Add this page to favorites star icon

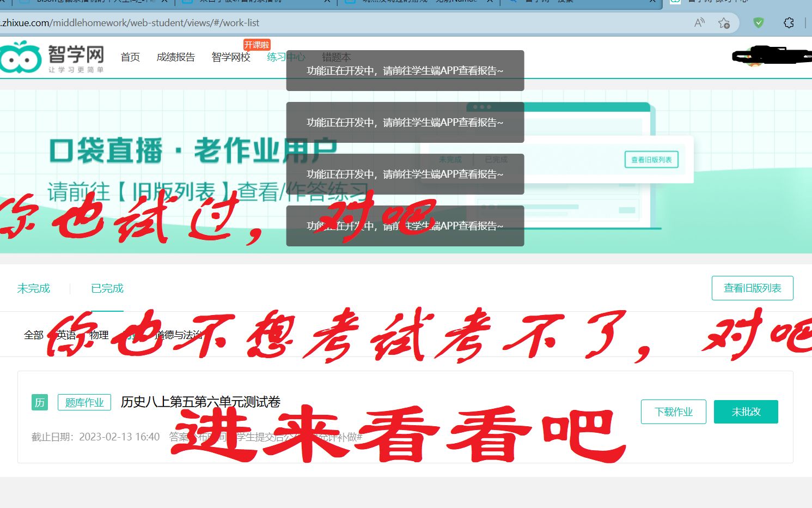pos(724,23)
